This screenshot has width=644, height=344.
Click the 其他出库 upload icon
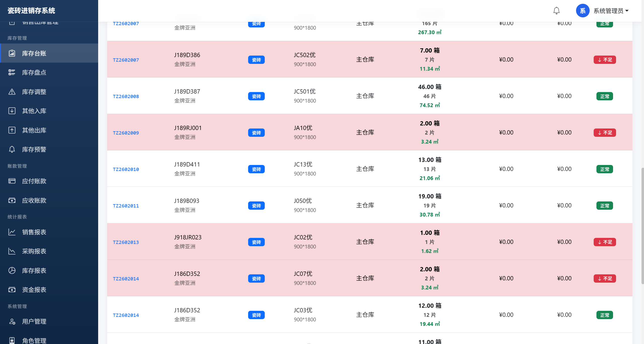tap(12, 130)
